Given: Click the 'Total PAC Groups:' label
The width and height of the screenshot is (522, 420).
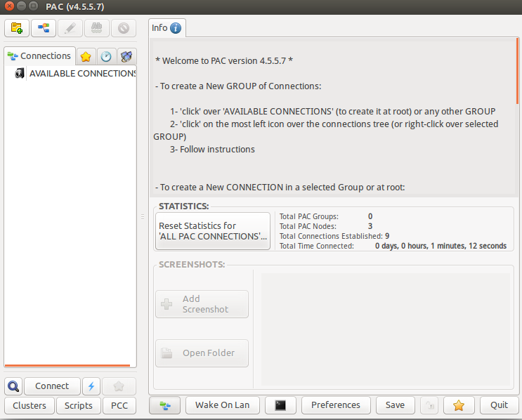Looking at the screenshot, I should point(308,216).
